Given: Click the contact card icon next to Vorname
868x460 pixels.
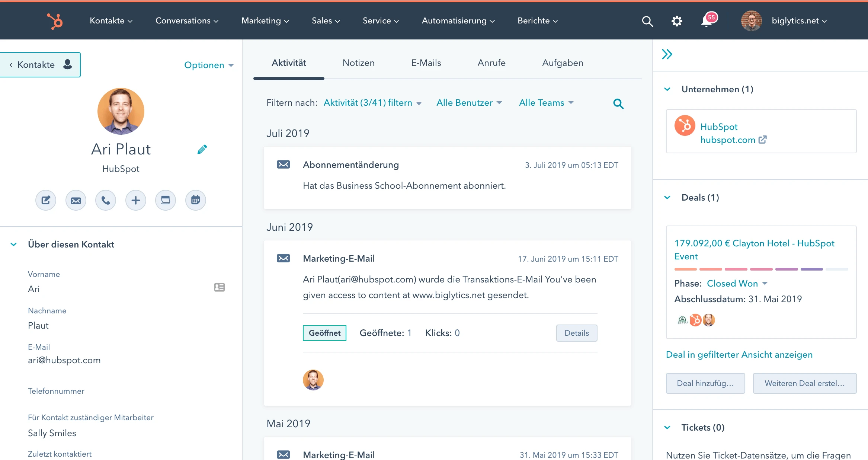Looking at the screenshot, I should 220,287.
